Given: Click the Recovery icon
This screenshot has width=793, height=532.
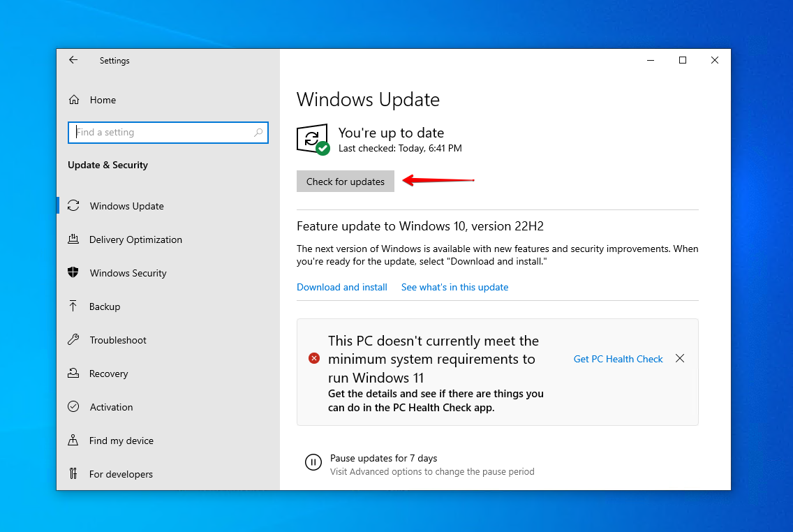Looking at the screenshot, I should 73,374.
